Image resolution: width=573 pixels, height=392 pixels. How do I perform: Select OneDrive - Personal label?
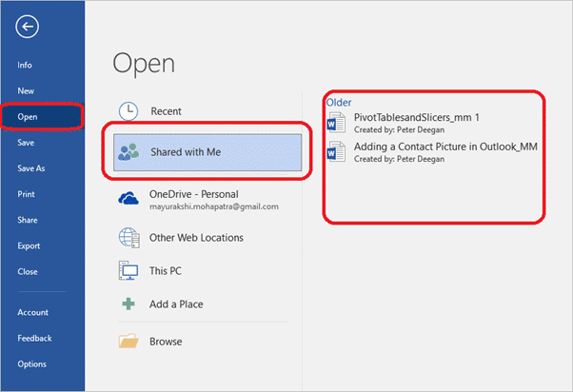pyautogui.click(x=193, y=194)
